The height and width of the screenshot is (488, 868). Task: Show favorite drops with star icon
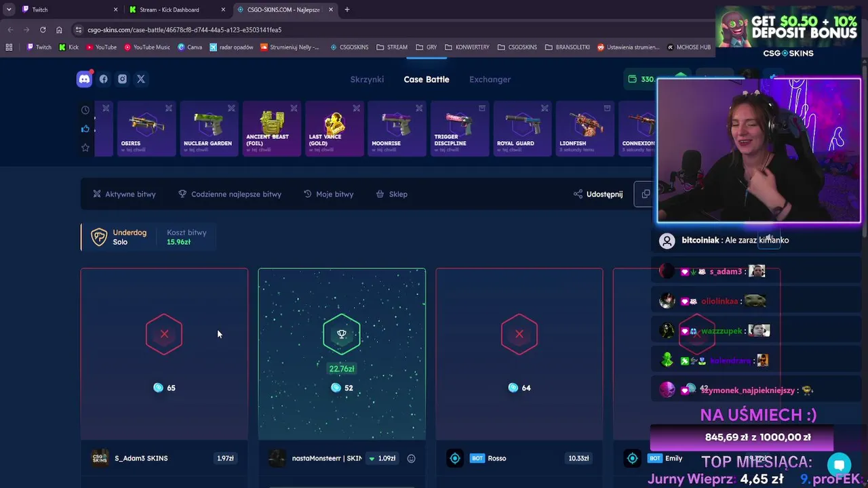[x=85, y=148]
